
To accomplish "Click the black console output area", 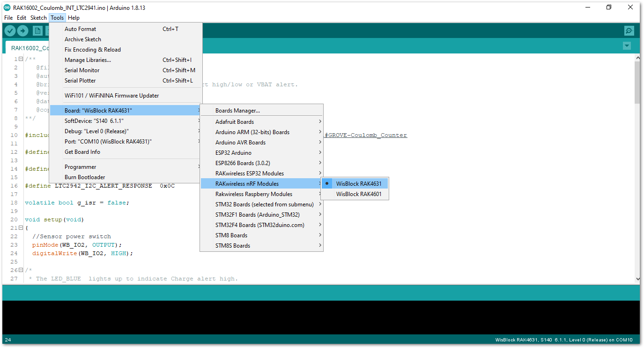I will coord(321,318).
